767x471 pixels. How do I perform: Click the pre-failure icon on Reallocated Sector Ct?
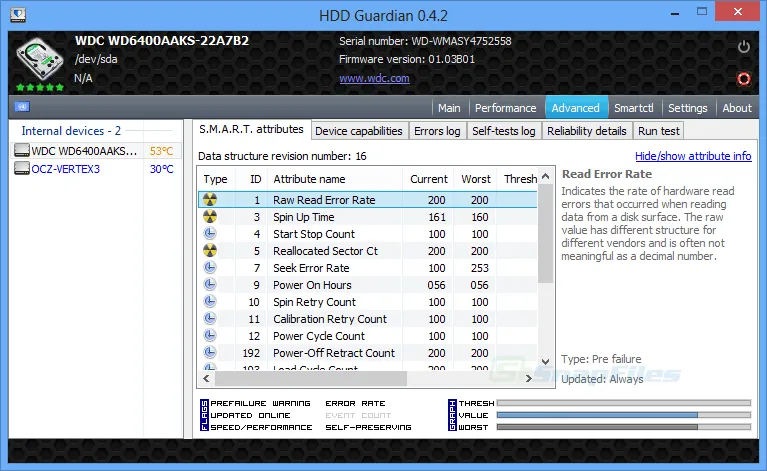pos(210,250)
